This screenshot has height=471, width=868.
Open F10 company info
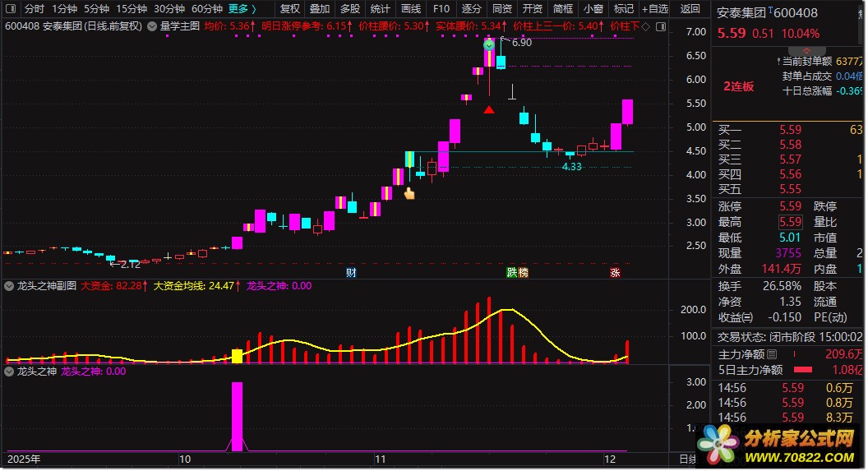click(441, 9)
